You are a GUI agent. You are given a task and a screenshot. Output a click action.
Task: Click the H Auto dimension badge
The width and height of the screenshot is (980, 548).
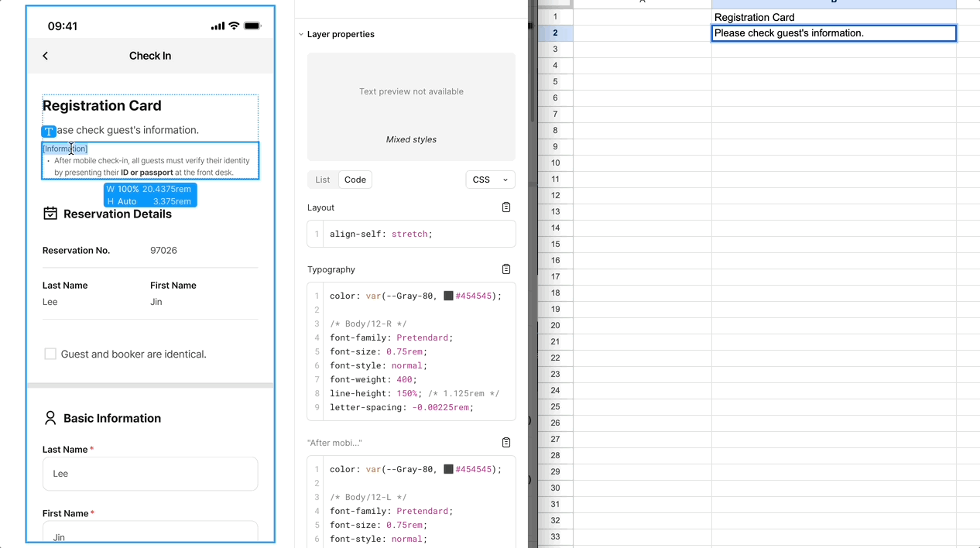(x=150, y=201)
